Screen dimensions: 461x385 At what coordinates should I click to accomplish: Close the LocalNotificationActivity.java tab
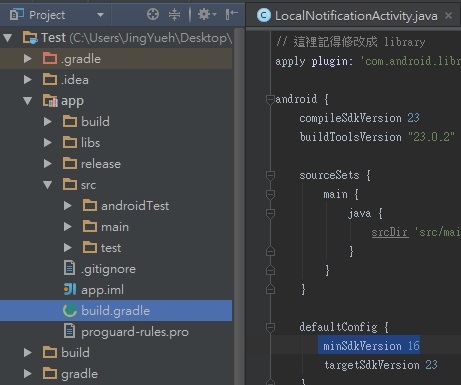[449, 15]
